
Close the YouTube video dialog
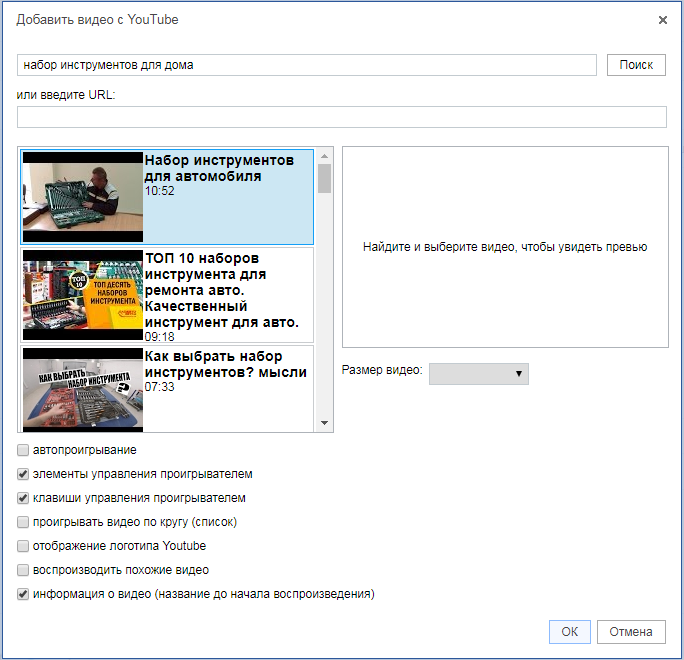pyautogui.click(x=662, y=20)
